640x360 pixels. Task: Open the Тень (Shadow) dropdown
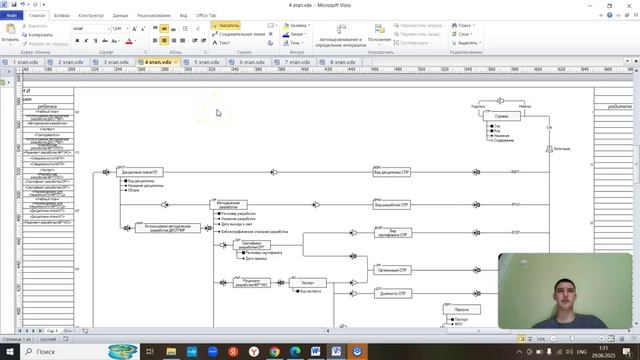[293, 43]
